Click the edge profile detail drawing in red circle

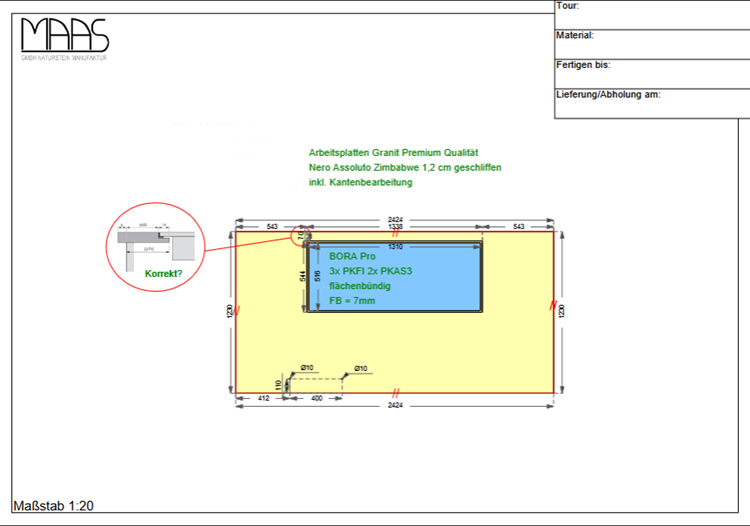click(x=156, y=246)
